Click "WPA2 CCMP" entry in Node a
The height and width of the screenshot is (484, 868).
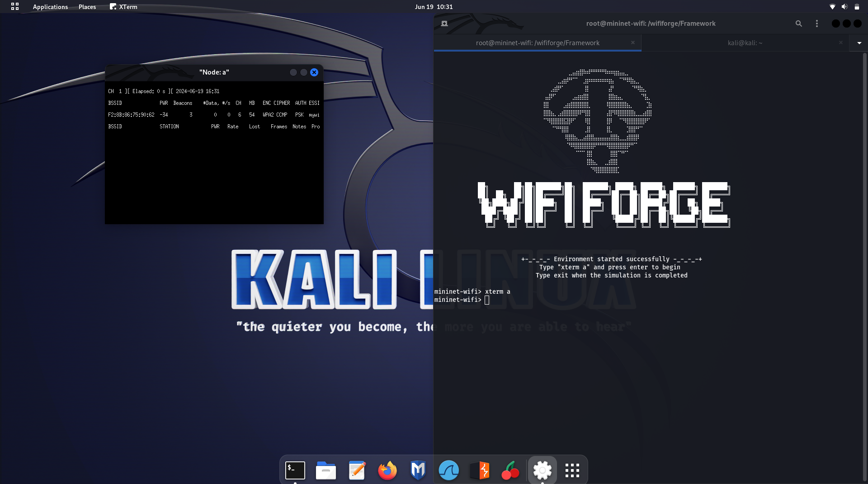pos(275,115)
